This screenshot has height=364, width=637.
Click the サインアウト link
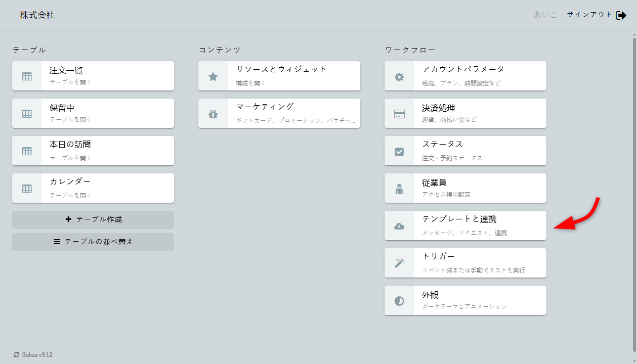589,15
